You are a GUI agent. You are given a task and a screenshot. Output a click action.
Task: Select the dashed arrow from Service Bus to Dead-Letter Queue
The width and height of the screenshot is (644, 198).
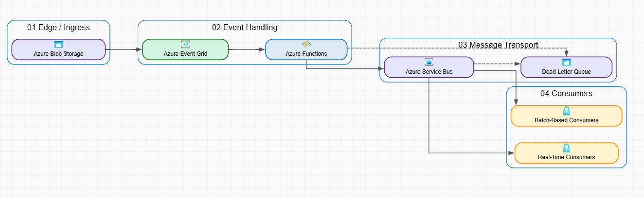point(497,64)
